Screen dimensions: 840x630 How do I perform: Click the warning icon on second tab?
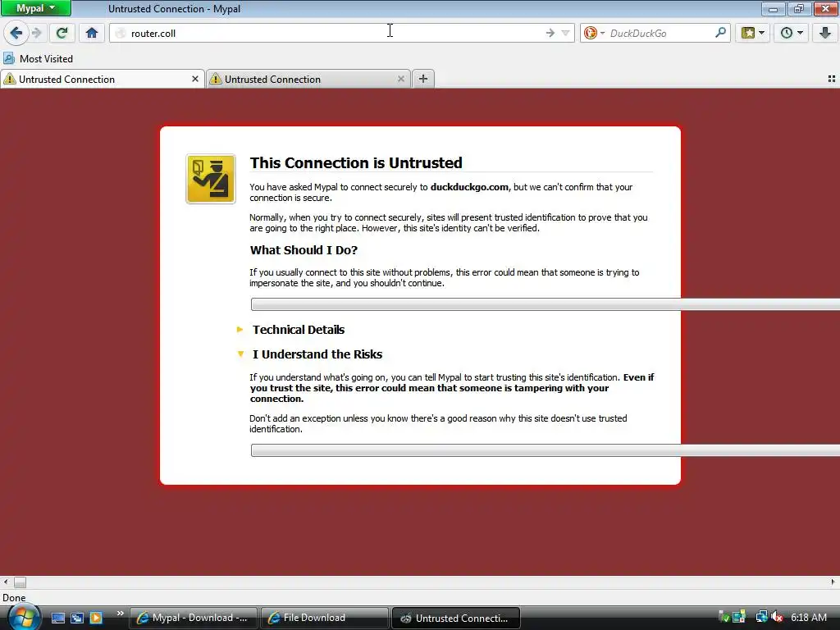coord(216,80)
